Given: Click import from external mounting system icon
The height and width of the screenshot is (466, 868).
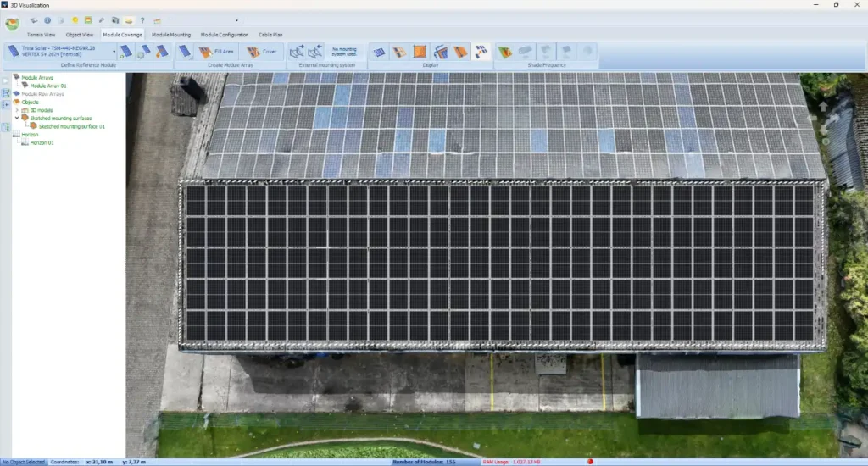Looking at the screenshot, I should (x=315, y=52).
